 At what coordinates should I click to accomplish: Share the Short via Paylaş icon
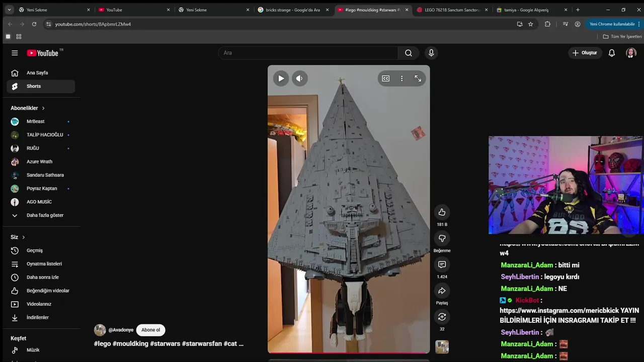[442, 291]
